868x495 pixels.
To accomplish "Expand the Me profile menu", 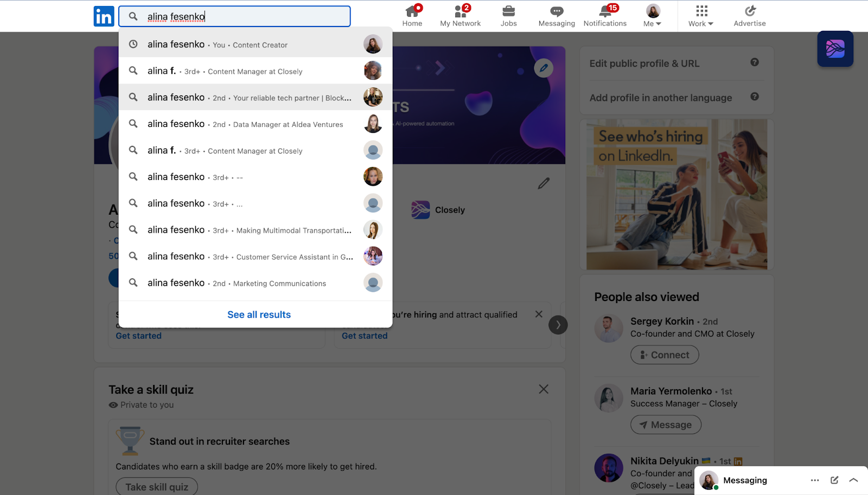I will [x=653, y=15].
